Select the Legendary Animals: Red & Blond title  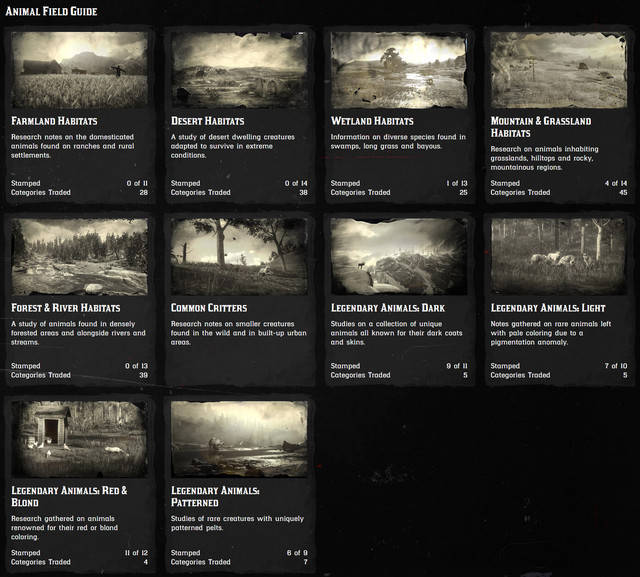pyautogui.click(x=69, y=496)
